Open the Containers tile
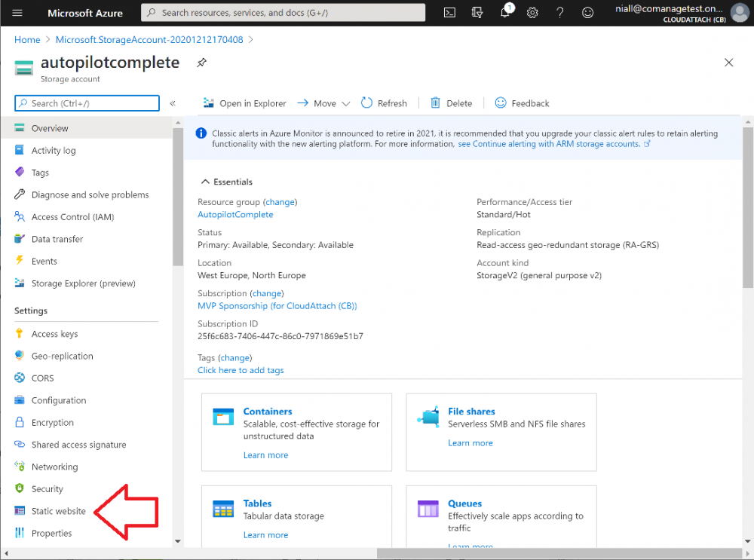 point(296,432)
